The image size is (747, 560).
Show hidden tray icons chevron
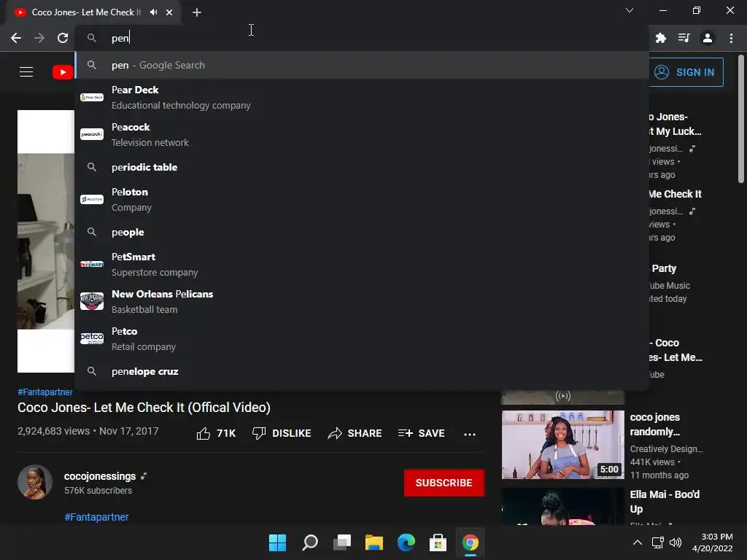638,542
